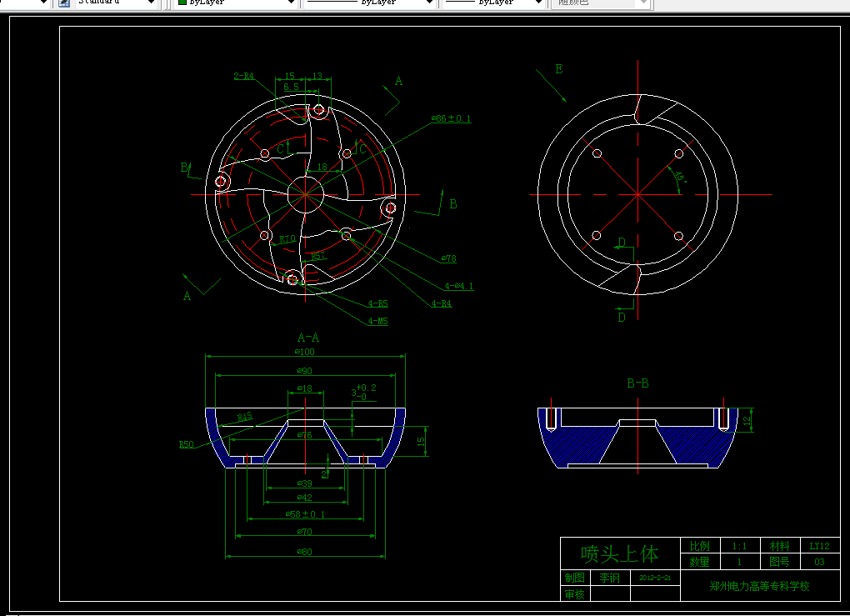Select the E view direction label
Screen dimensions: 850x616
click(559, 69)
